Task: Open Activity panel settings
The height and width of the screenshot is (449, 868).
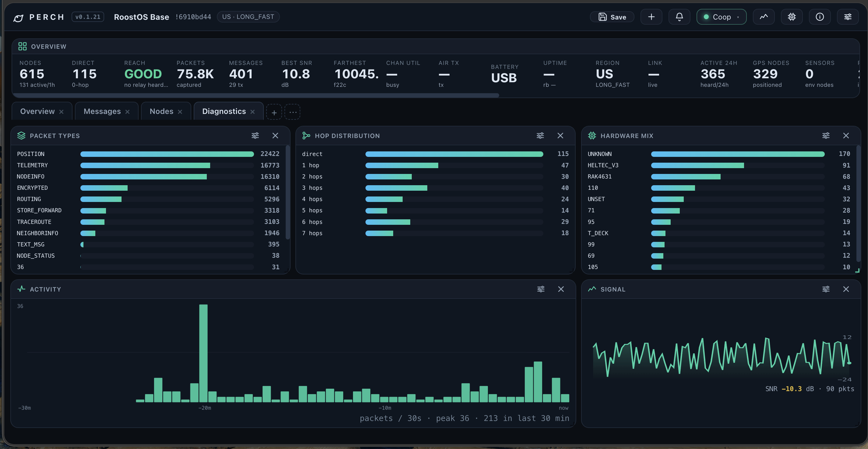Action: pyautogui.click(x=541, y=289)
